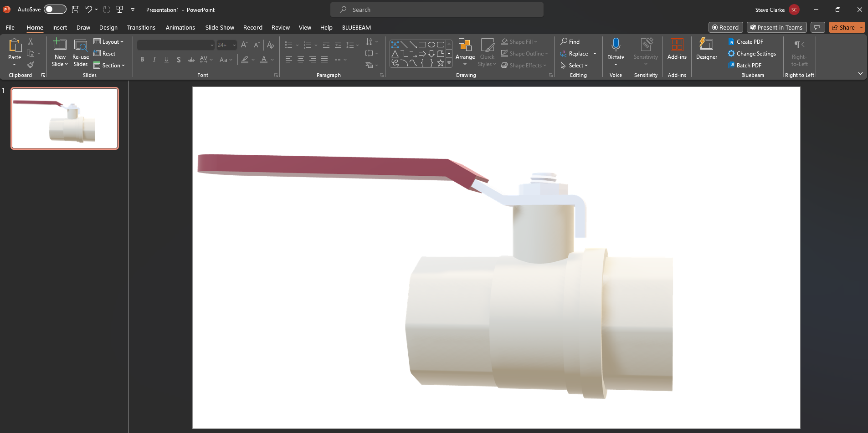Select the Dictate voice tool
This screenshot has height=433, width=868.
[x=616, y=50]
